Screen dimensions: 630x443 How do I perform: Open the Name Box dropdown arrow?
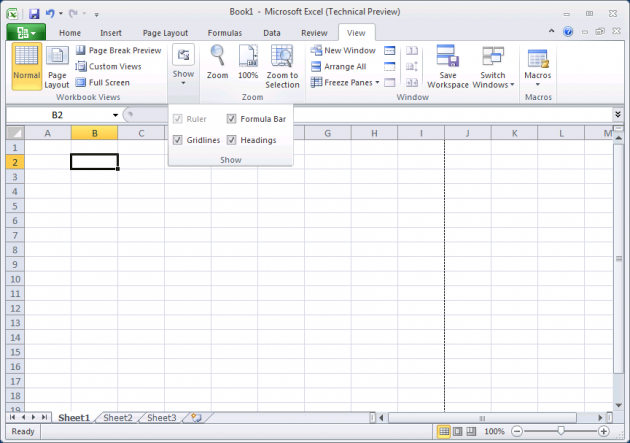click(x=115, y=115)
